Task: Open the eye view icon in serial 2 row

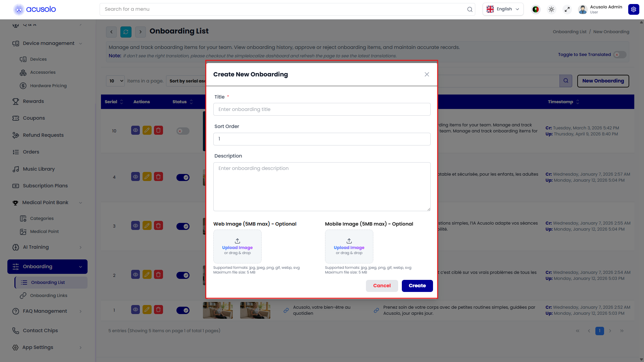Action: [136, 275]
